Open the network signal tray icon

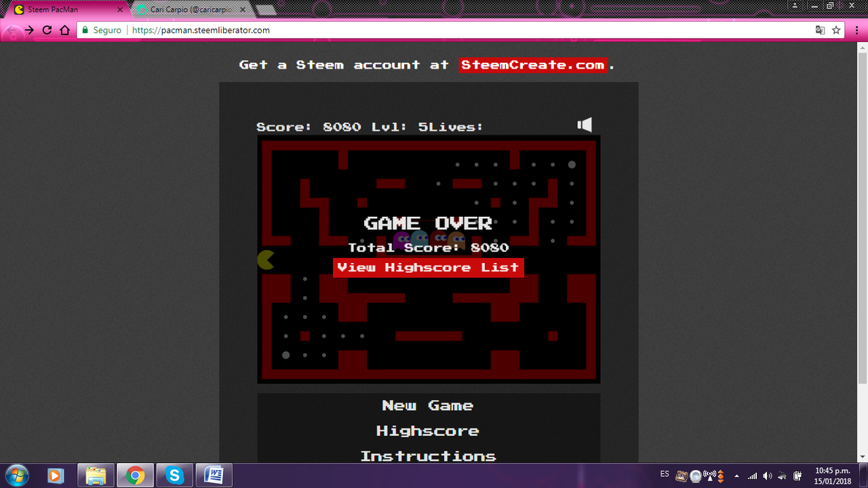[x=752, y=476]
